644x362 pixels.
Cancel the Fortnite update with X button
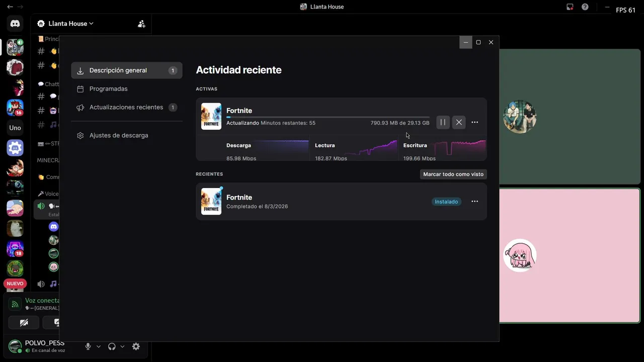pyautogui.click(x=459, y=122)
